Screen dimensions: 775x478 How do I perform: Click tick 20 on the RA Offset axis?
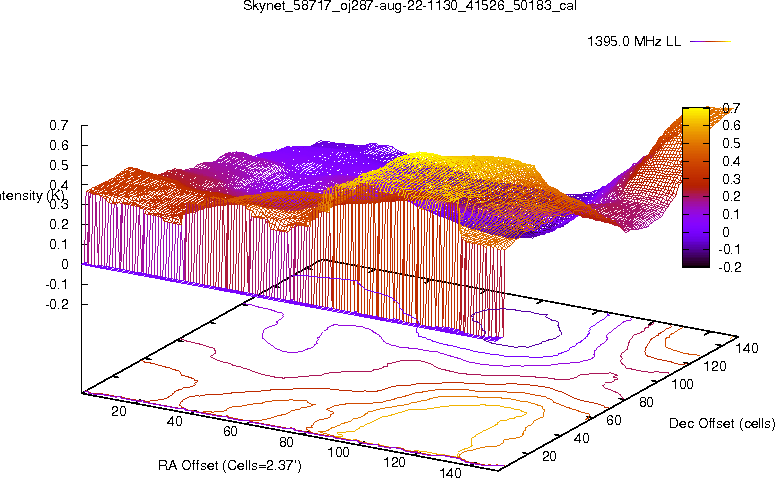[119, 411]
